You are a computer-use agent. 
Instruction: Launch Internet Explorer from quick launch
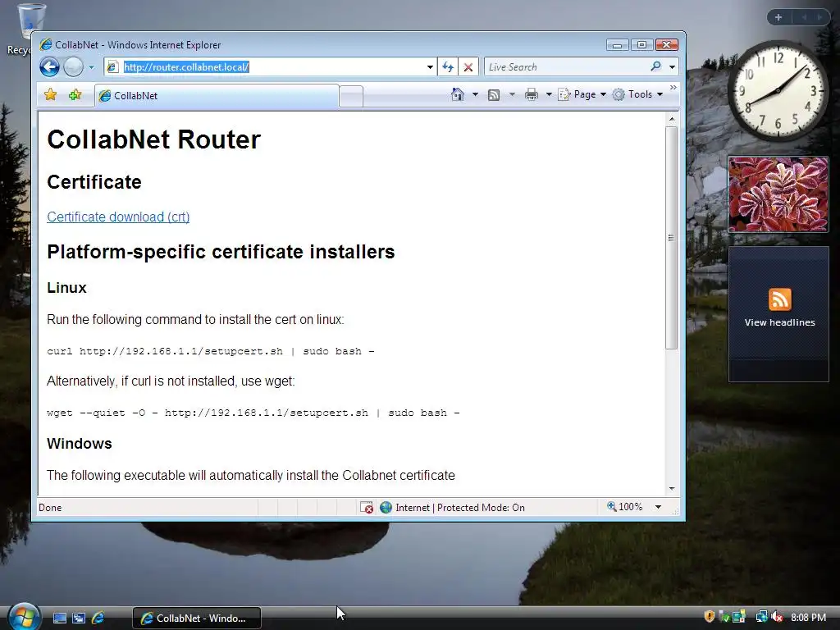pyautogui.click(x=98, y=619)
